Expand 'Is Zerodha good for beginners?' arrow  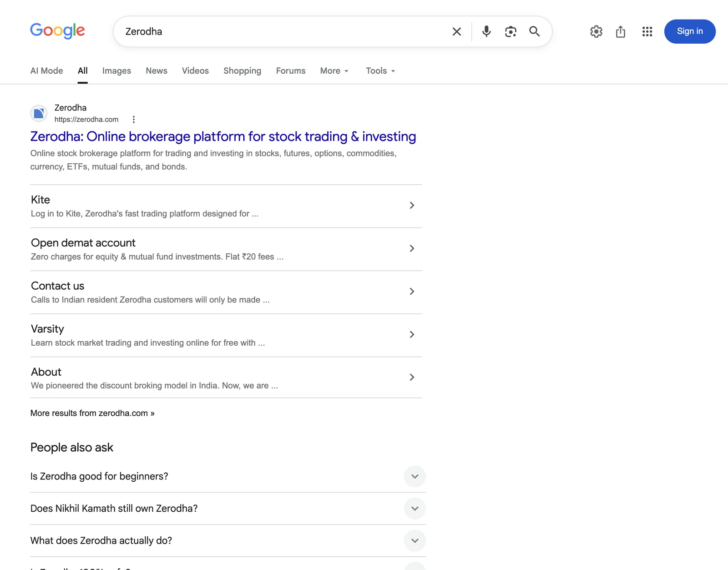pos(415,476)
